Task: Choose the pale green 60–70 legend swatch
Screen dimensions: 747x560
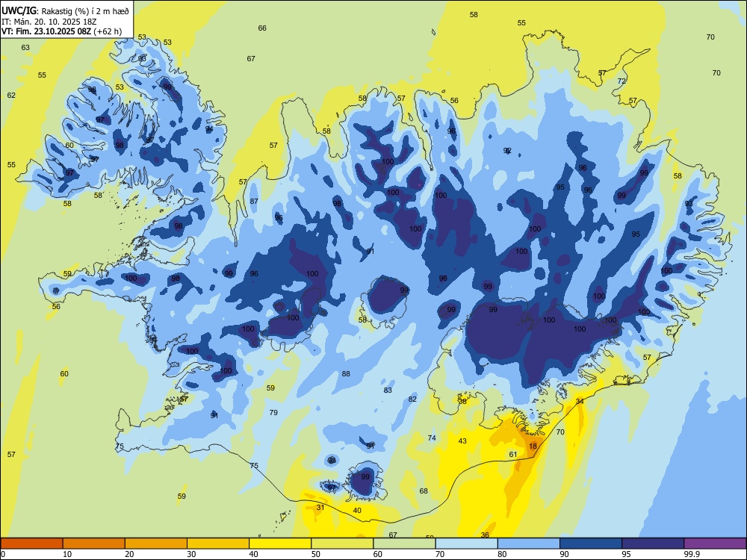Action: pyautogui.click(x=404, y=544)
